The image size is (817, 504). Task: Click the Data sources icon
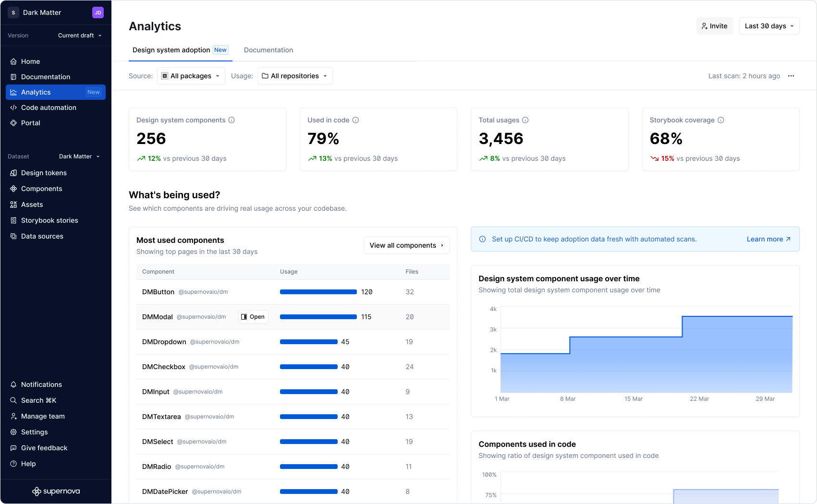[13, 236]
